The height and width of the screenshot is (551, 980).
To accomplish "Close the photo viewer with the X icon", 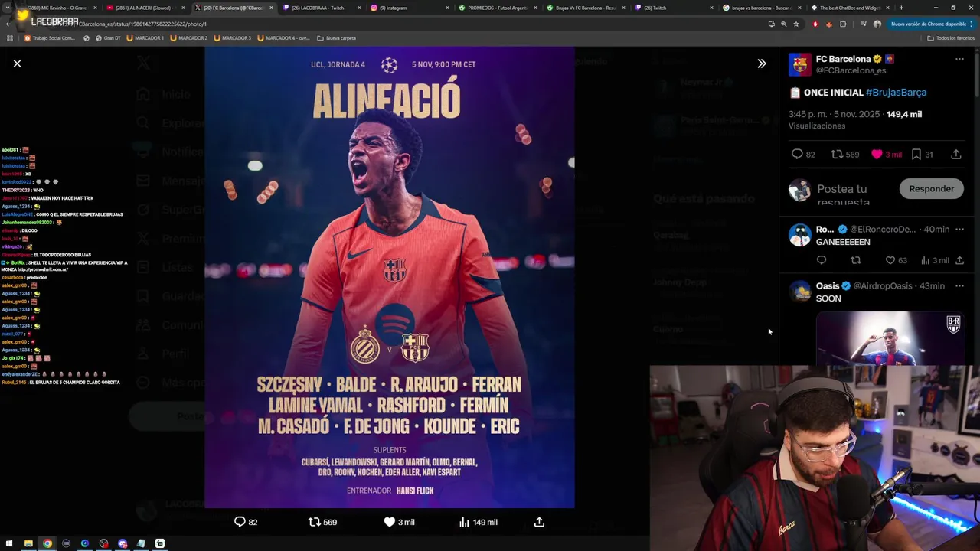I will [17, 64].
